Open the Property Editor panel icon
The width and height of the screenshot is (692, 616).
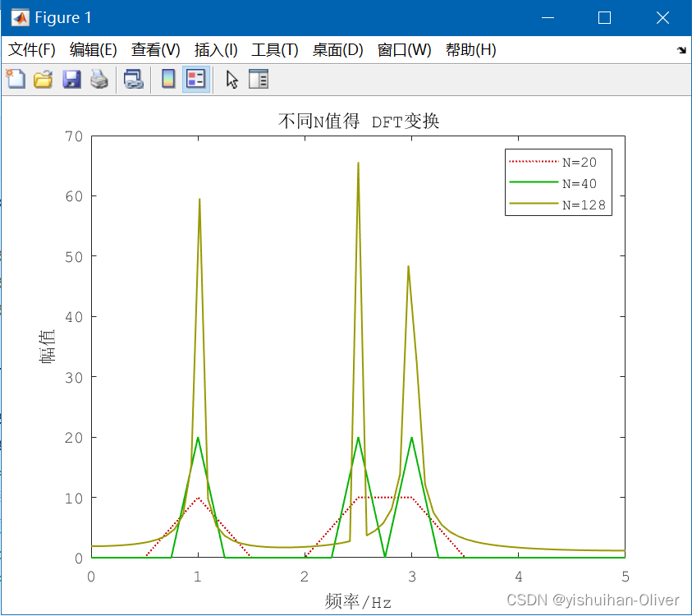tap(258, 79)
